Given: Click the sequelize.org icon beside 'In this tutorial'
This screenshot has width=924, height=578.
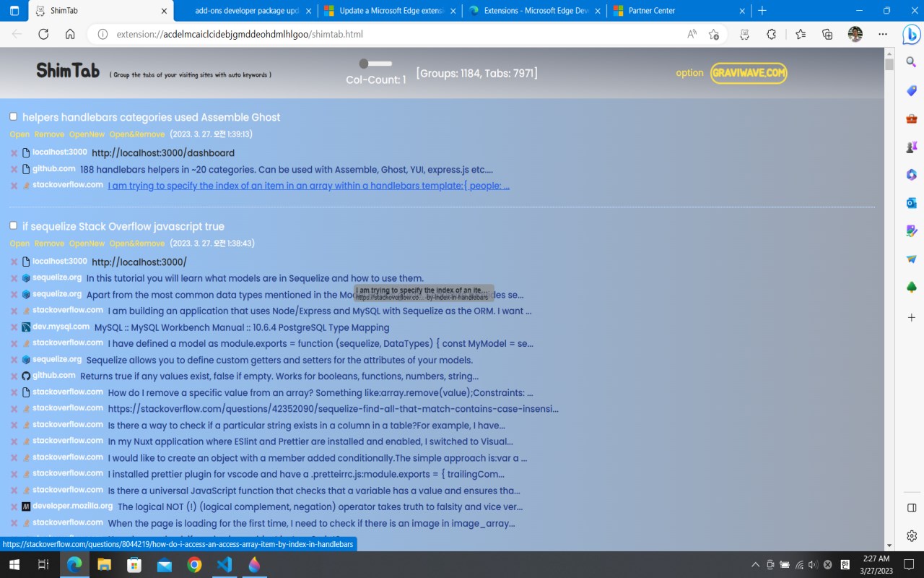Looking at the screenshot, I should [x=26, y=278].
